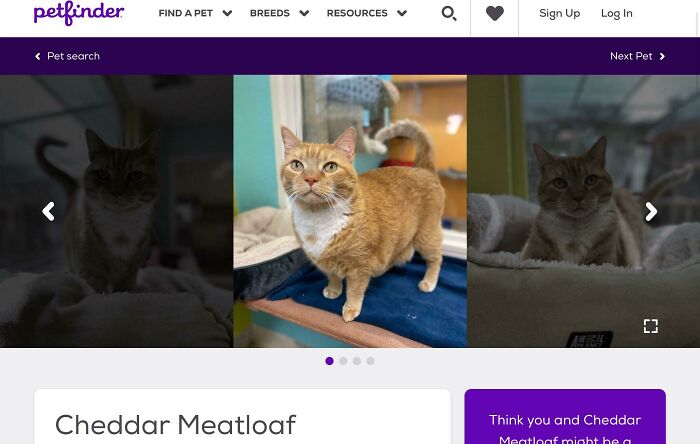700x444 pixels.
Task: Click the Log In link
Action: [x=617, y=13]
